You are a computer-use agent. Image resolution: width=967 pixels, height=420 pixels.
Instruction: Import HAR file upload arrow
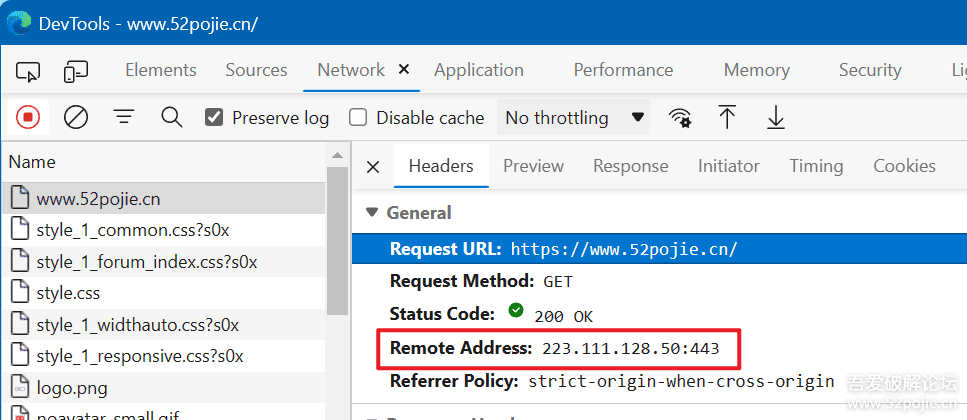coord(728,117)
